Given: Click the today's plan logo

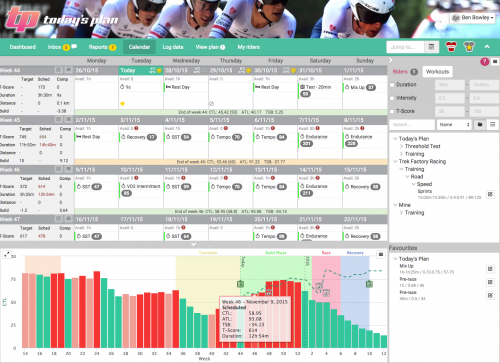Looking at the screenshot, I should pos(62,19).
